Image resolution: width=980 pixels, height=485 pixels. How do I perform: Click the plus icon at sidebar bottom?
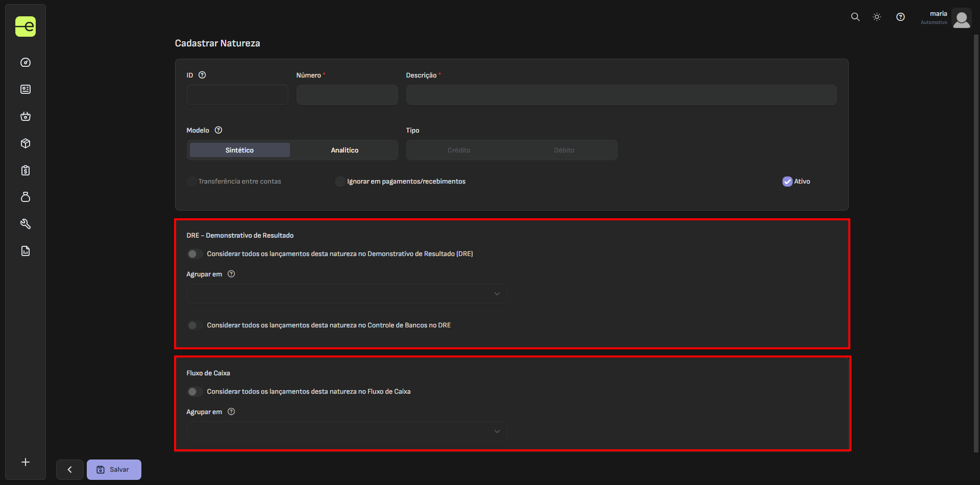pyautogui.click(x=26, y=462)
